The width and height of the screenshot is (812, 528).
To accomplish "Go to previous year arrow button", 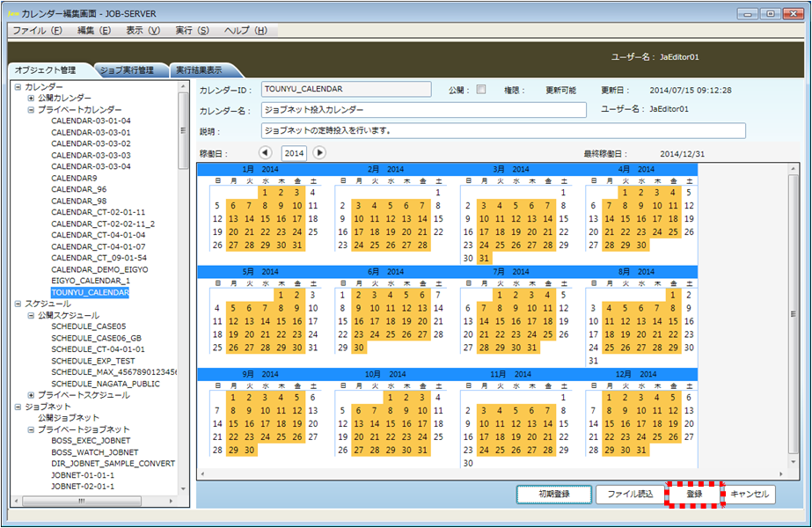I will click(x=265, y=153).
